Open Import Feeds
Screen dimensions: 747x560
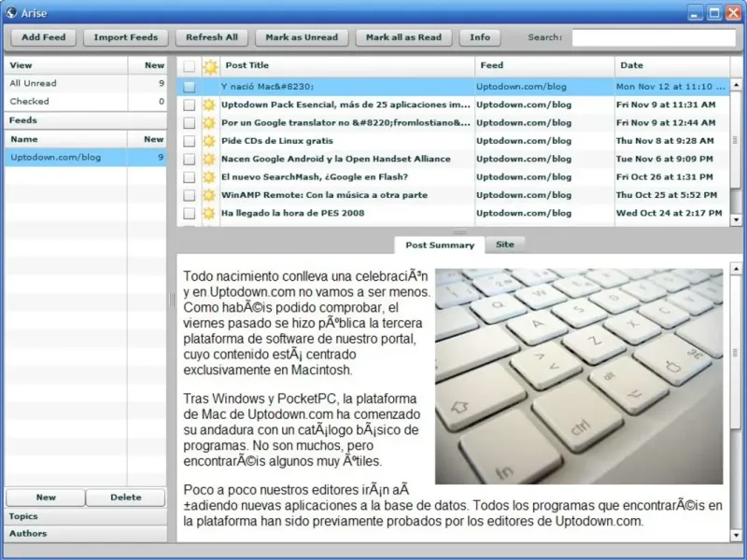coord(126,37)
